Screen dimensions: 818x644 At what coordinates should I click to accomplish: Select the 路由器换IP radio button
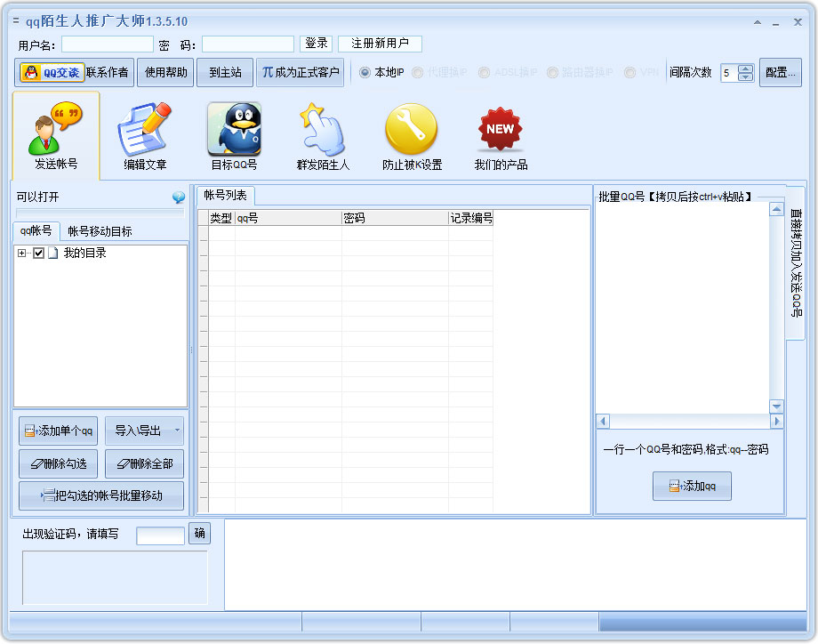tap(552, 73)
